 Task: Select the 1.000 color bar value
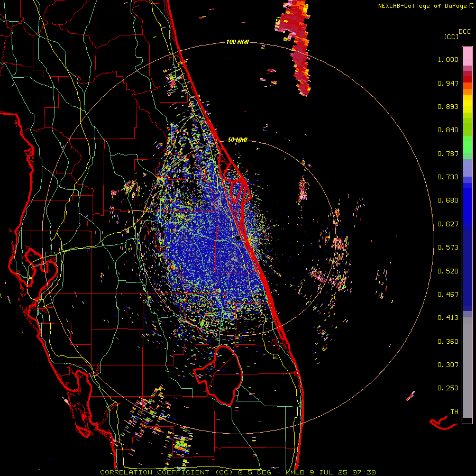(x=448, y=59)
